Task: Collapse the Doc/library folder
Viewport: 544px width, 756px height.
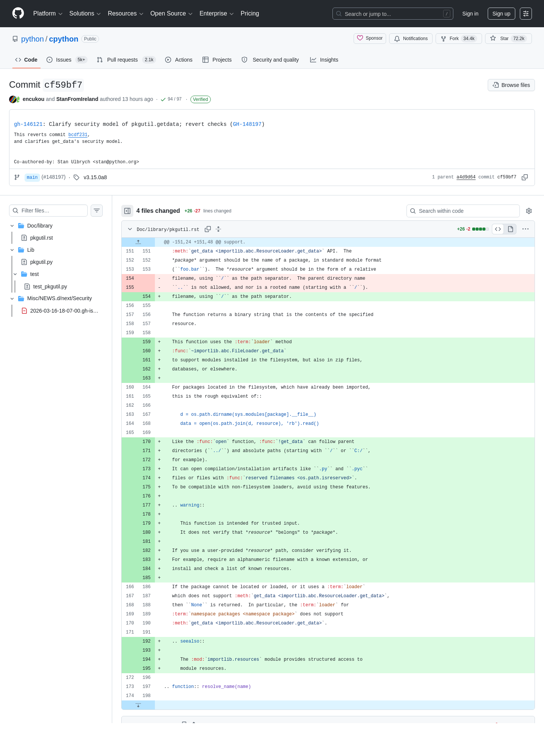Action: coord(12,226)
